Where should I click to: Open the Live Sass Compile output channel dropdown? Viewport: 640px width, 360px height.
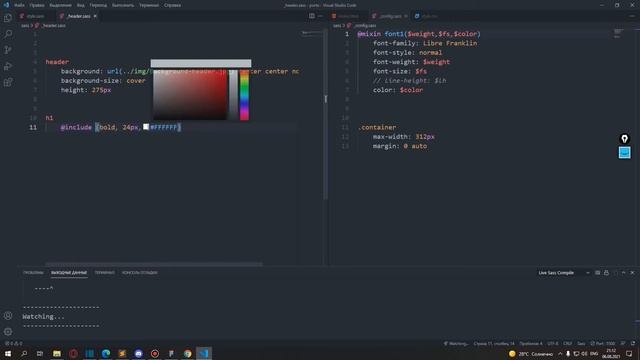point(564,273)
